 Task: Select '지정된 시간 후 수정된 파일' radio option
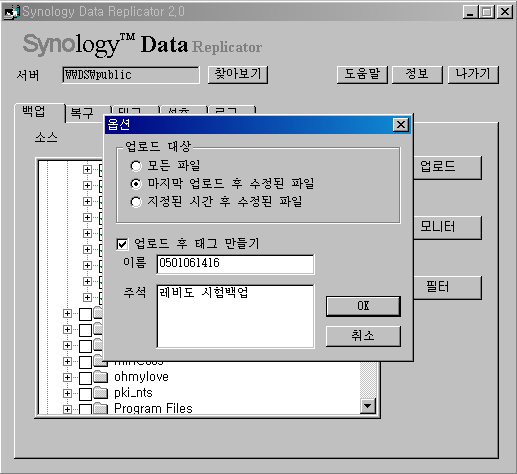coord(136,202)
